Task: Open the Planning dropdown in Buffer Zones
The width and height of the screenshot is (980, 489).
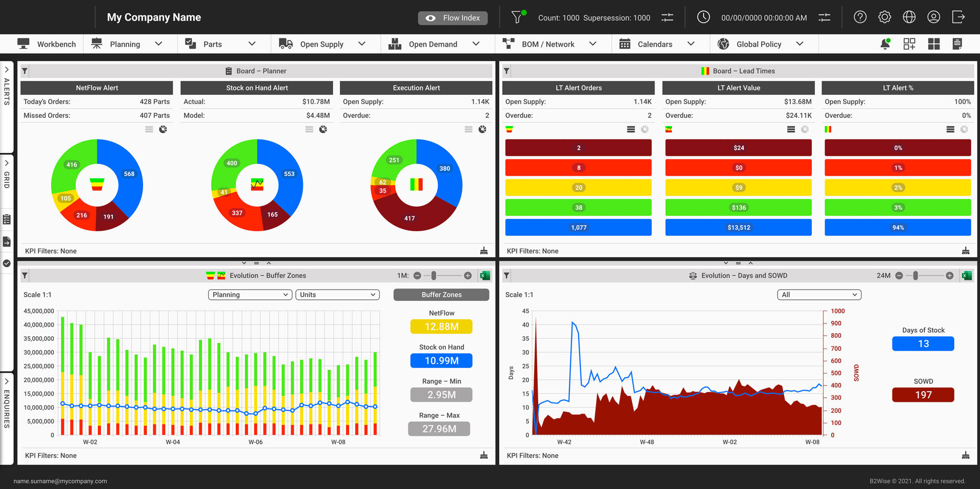Action: click(x=250, y=295)
